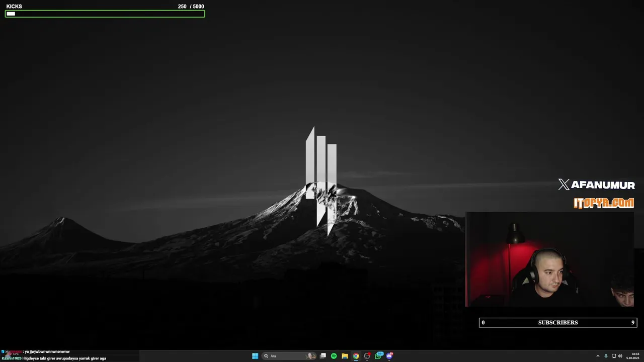Open Discord from the taskbar
The image size is (644, 362).
[389, 356]
